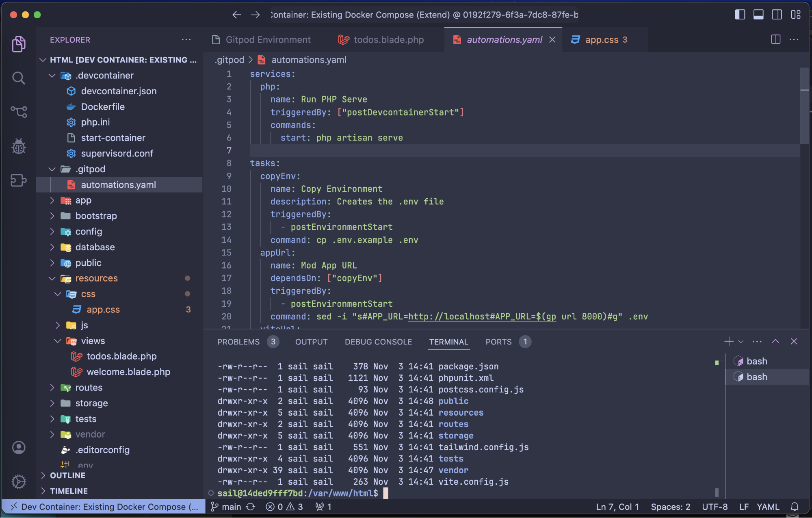Toggle the secondary side bar

point(777,15)
